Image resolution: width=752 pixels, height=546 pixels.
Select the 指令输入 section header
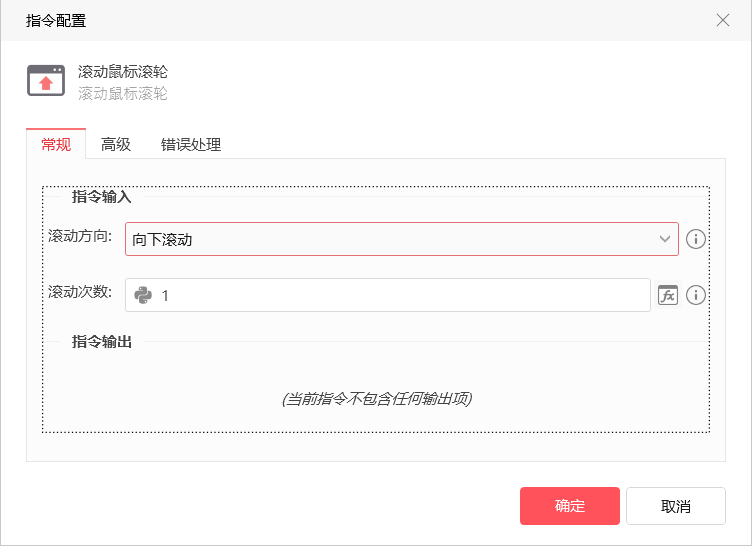[x=102, y=197]
